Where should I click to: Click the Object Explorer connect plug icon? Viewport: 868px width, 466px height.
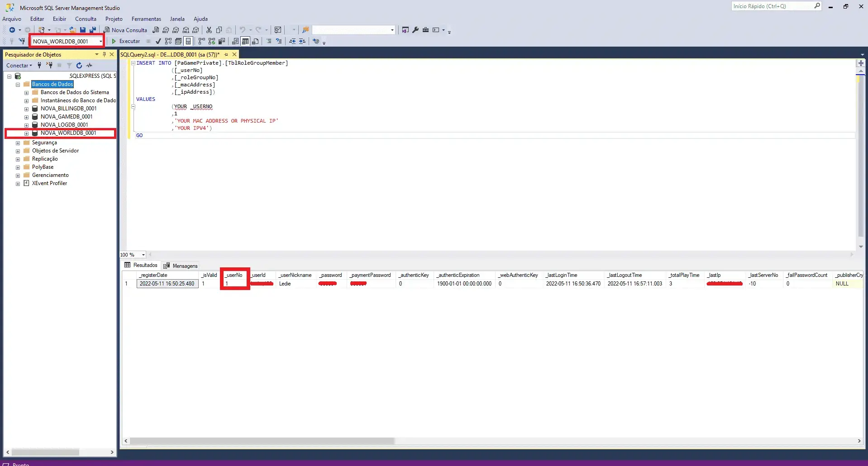pyautogui.click(x=39, y=65)
